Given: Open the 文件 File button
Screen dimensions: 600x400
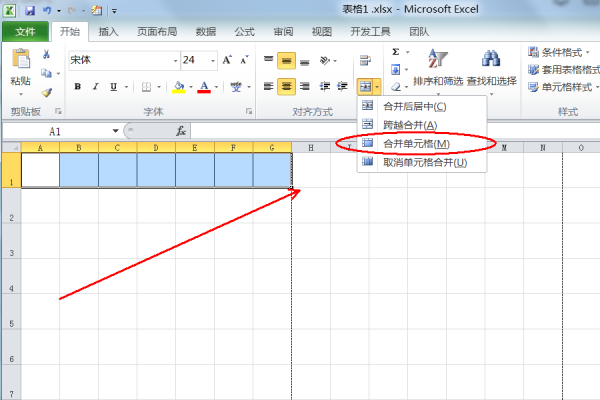Looking at the screenshot, I should tap(24, 32).
